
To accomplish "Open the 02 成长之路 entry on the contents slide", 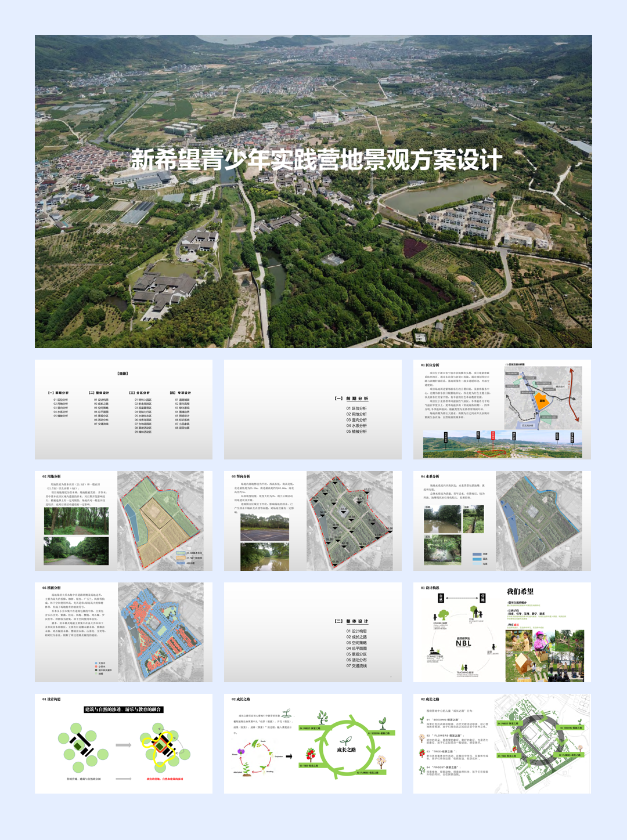I will pos(102,404).
